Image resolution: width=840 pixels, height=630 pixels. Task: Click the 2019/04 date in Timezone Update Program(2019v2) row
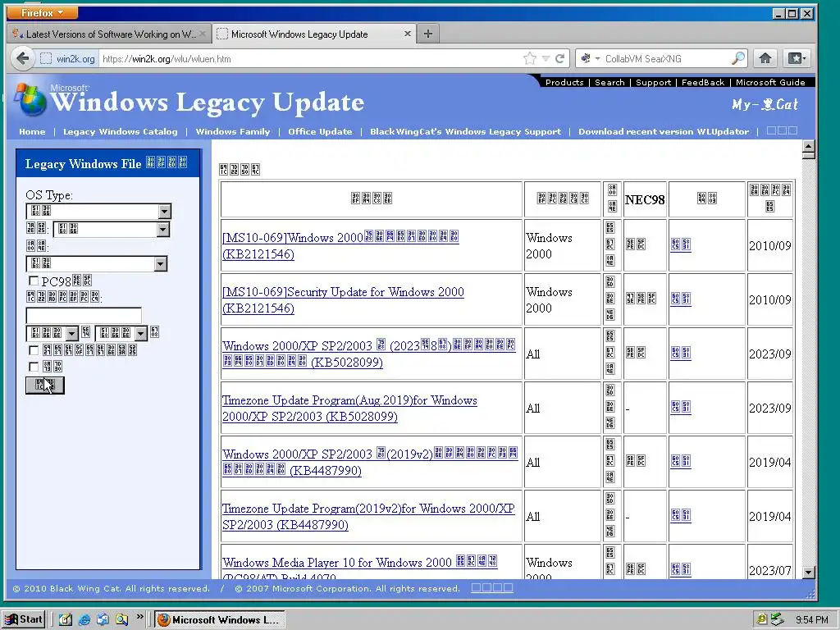tap(769, 517)
